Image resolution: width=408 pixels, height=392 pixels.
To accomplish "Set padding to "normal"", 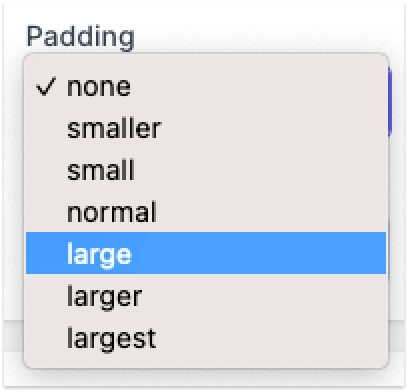I will [x=206, y=212].
